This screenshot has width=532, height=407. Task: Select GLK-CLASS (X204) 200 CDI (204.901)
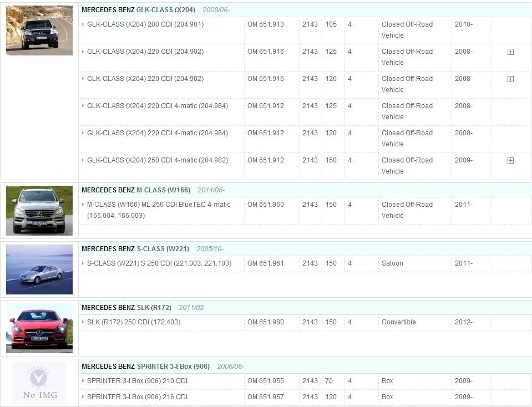[x=145, y=24]
